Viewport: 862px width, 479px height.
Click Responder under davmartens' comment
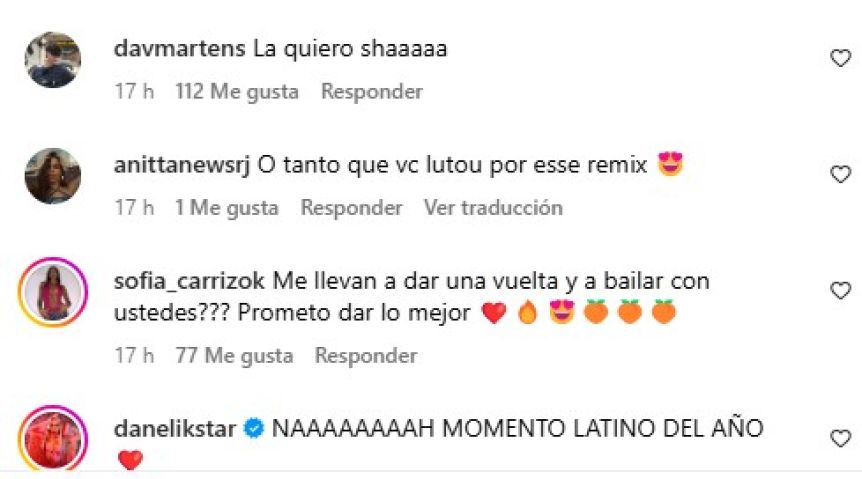pos(372,91)
